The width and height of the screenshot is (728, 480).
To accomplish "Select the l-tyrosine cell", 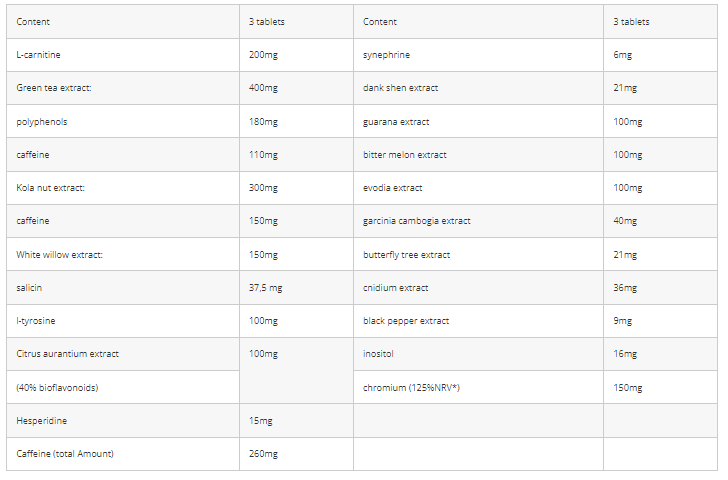I will [x=123, y=321].
